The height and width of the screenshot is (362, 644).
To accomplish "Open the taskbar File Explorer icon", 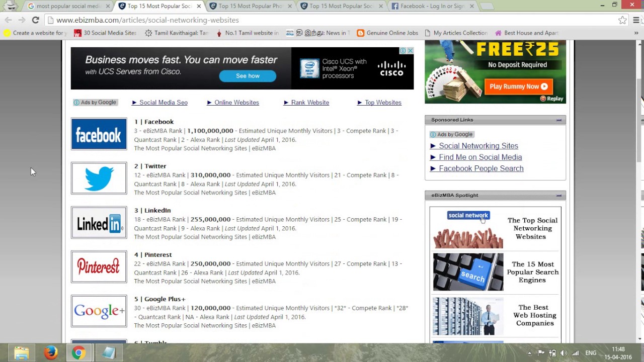I will 21,353.
